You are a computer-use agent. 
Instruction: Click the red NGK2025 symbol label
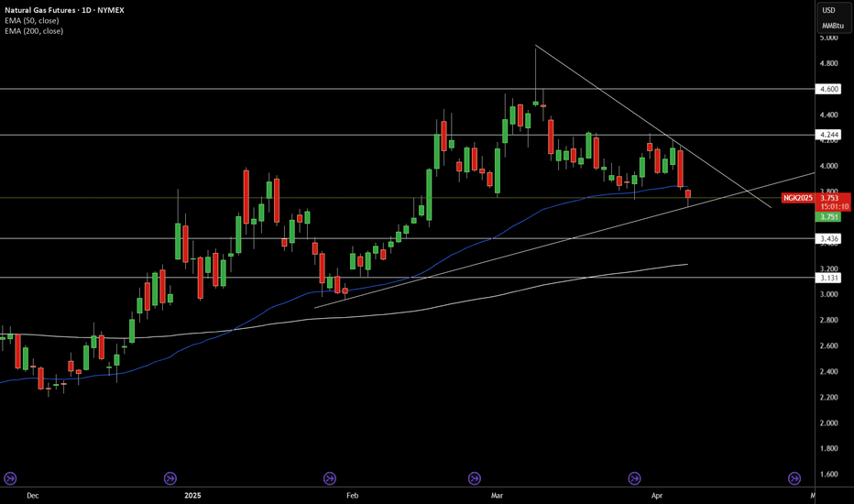click(798, 198)
